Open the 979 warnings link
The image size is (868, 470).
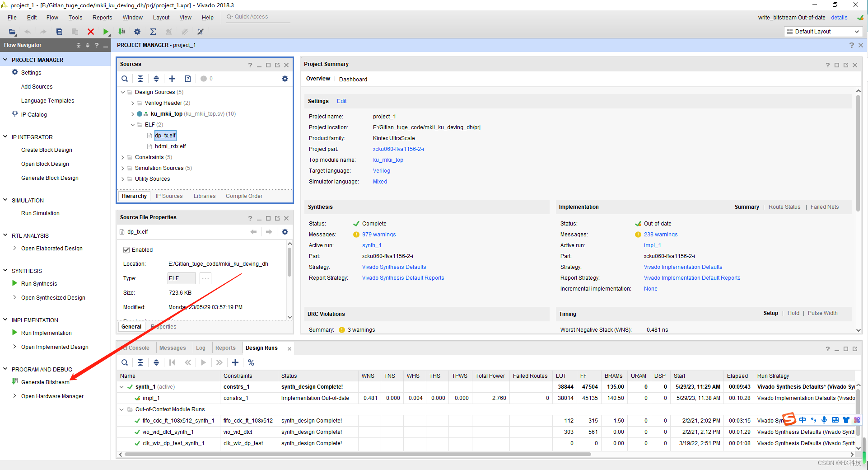379,235
